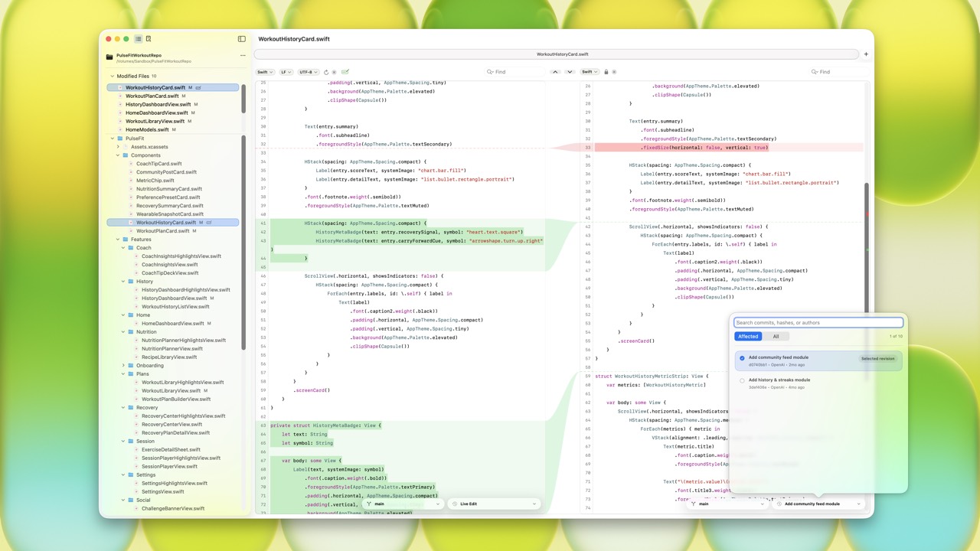Click the Selected revision badge

pos(877,358)
